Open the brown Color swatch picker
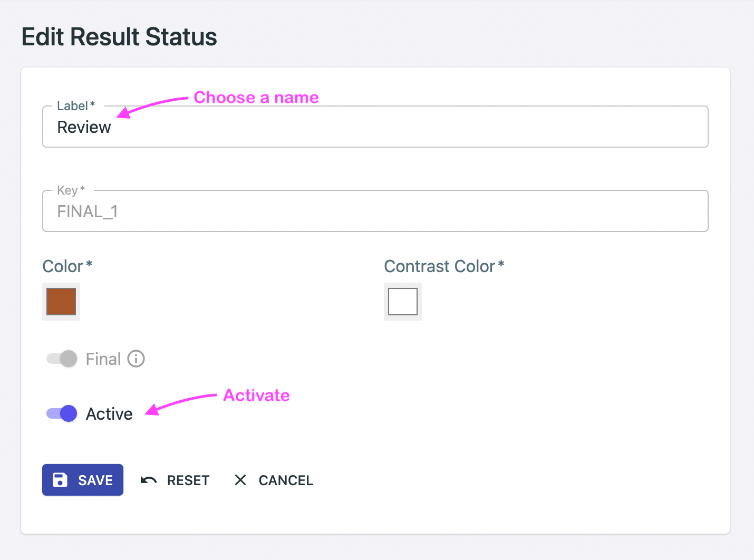This screenshot has width=754, height=560. [x=61, y=302]
